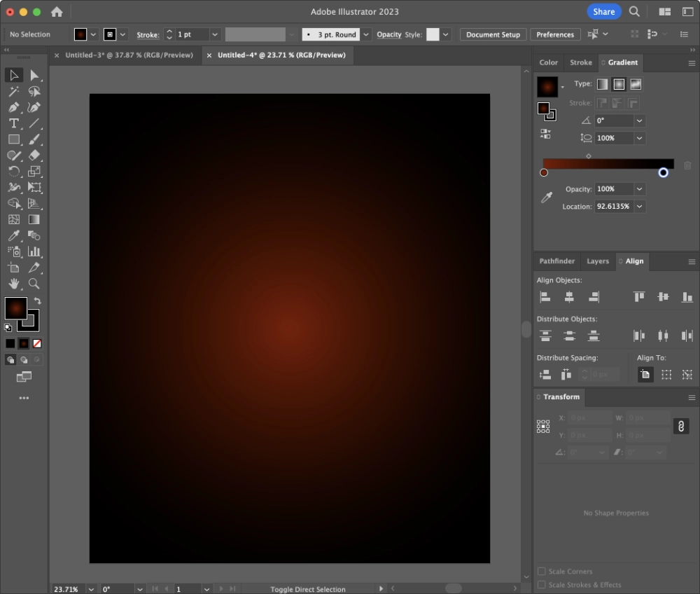Viewport: 700px width, 594px height.
Task: Select the Eyedropper tool in toolbar
Action: 14,236
